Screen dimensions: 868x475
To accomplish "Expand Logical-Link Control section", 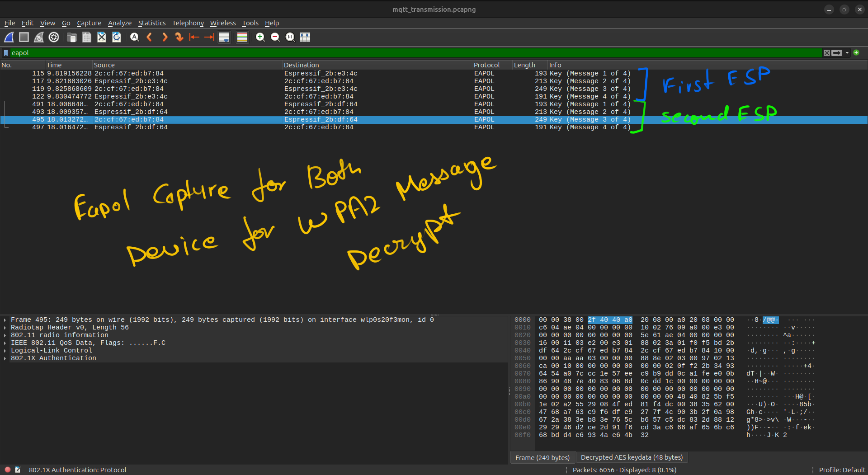I will [5, 351].
